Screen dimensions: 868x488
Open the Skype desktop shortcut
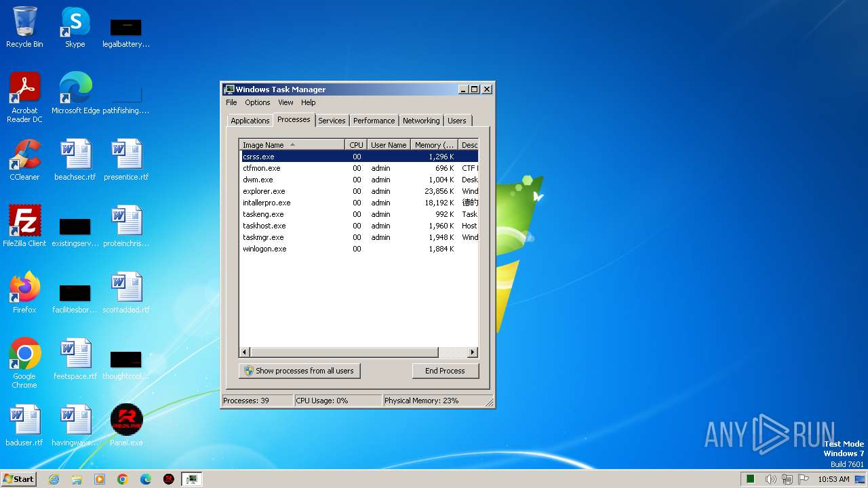coord(75,27)
